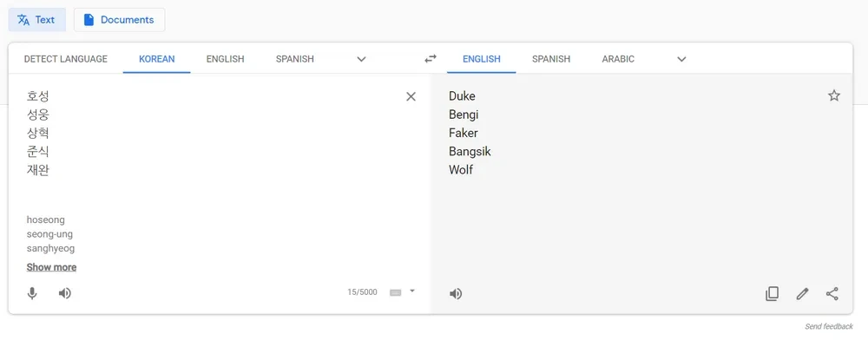This screenshot has width=868, height=347.
Task: Select Korean as source language
Action: [156, 59]
